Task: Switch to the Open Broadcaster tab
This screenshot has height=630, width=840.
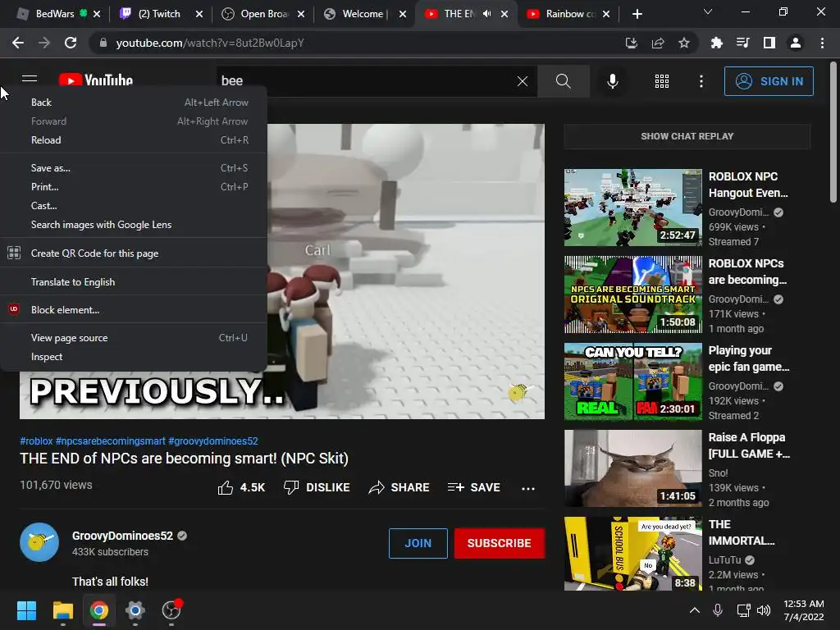Action: 262,14
